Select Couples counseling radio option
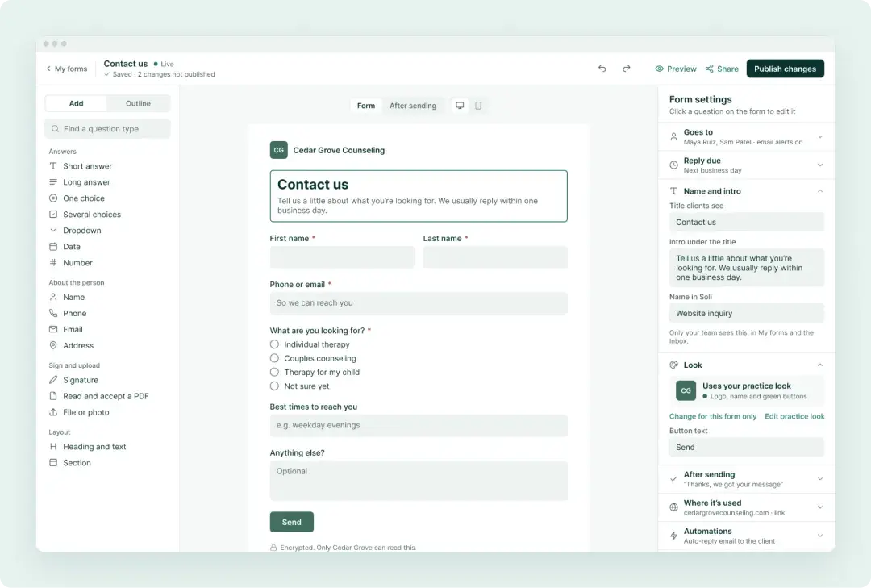The height and width of the screenshot is (588, 871). [274, 358]
